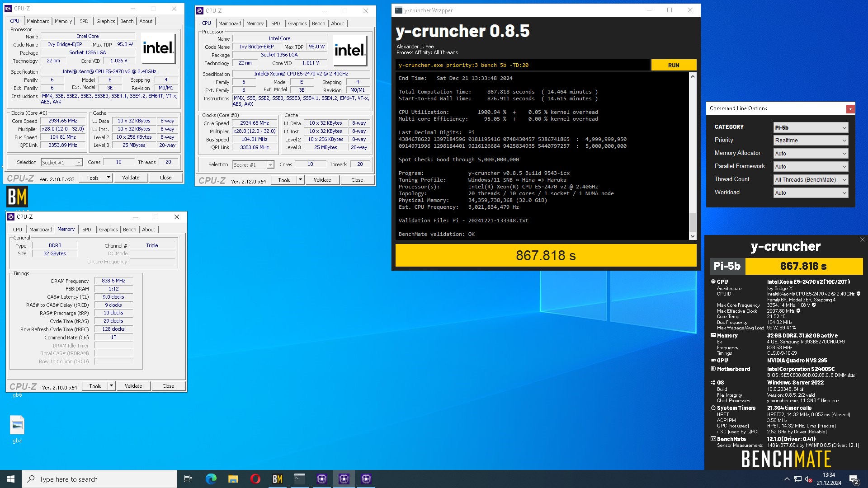Click the y-cruncher command line field
This screenshot has height=488, width=868.
(522, 65)
